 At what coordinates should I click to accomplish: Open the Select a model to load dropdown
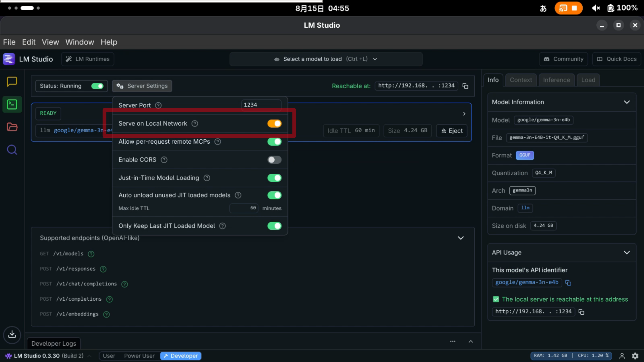326,59
